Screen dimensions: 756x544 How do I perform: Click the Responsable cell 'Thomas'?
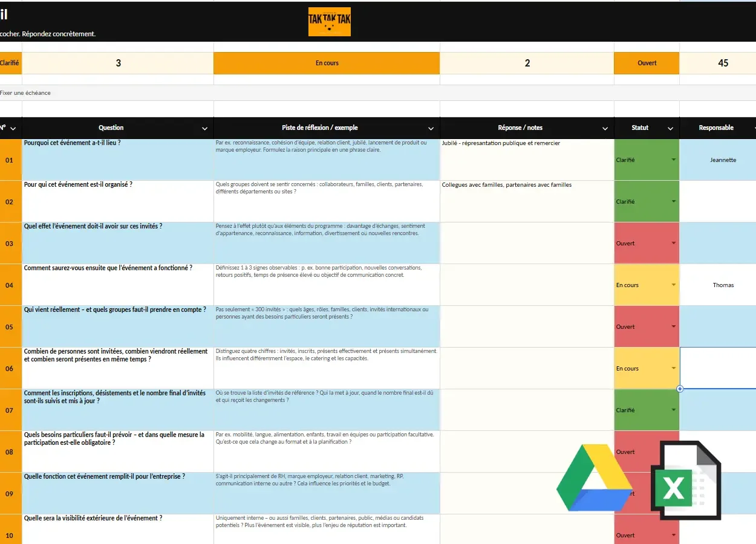718,285
